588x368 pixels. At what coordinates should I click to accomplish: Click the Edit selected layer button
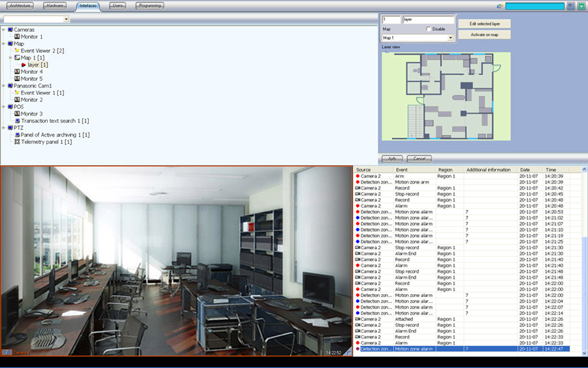(x=484, y=24)
